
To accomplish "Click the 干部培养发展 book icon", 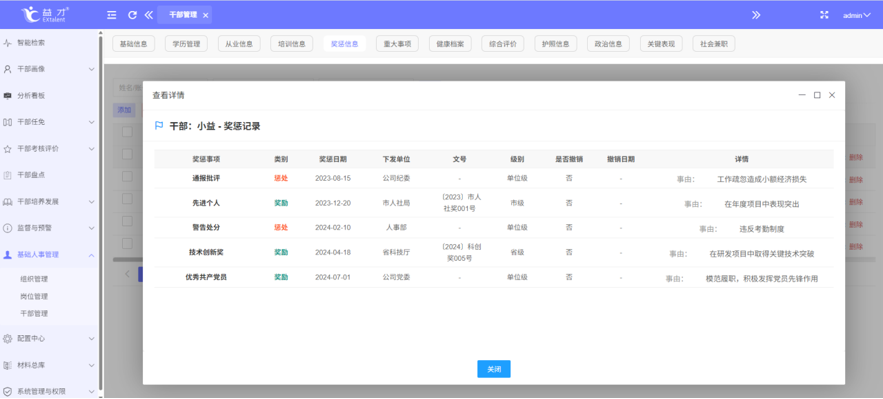I will pyautogui.click(x=7, y=201).
